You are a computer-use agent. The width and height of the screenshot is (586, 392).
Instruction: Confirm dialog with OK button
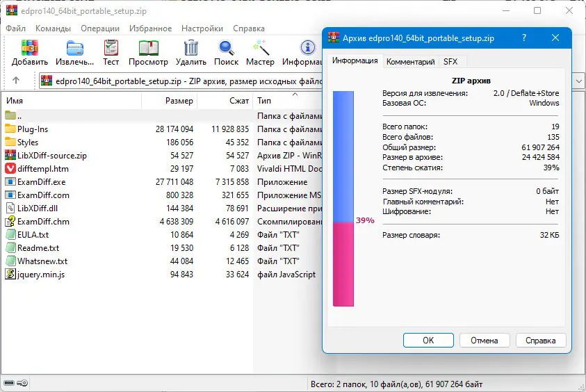point(428,341)
